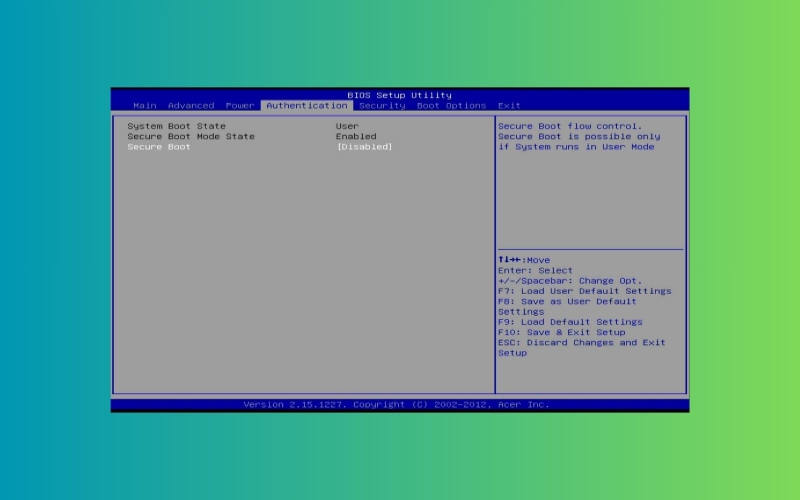
Task: Open the Main tab
Action: click(x=144, y=106)
